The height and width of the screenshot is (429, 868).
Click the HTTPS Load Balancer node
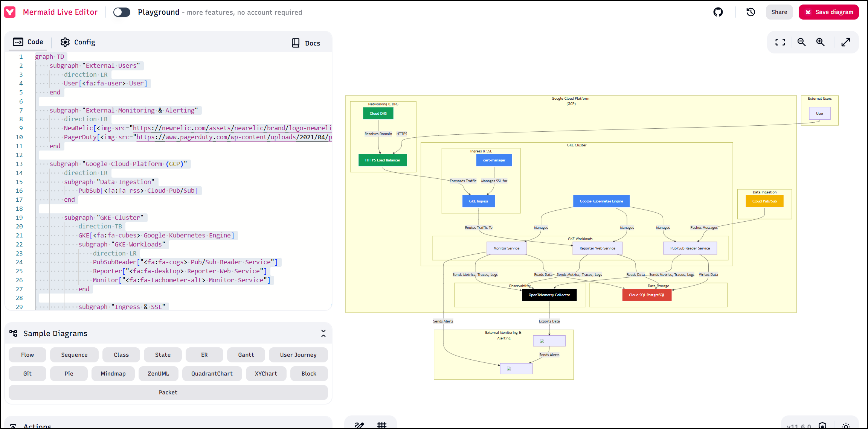tap(383, 160)
